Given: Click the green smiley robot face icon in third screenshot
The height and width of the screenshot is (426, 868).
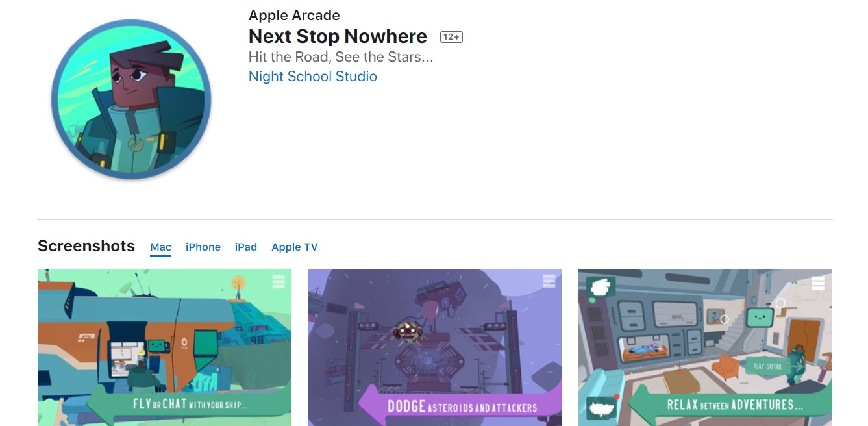Looking at the screenshot, I should (x=760, y=318).
